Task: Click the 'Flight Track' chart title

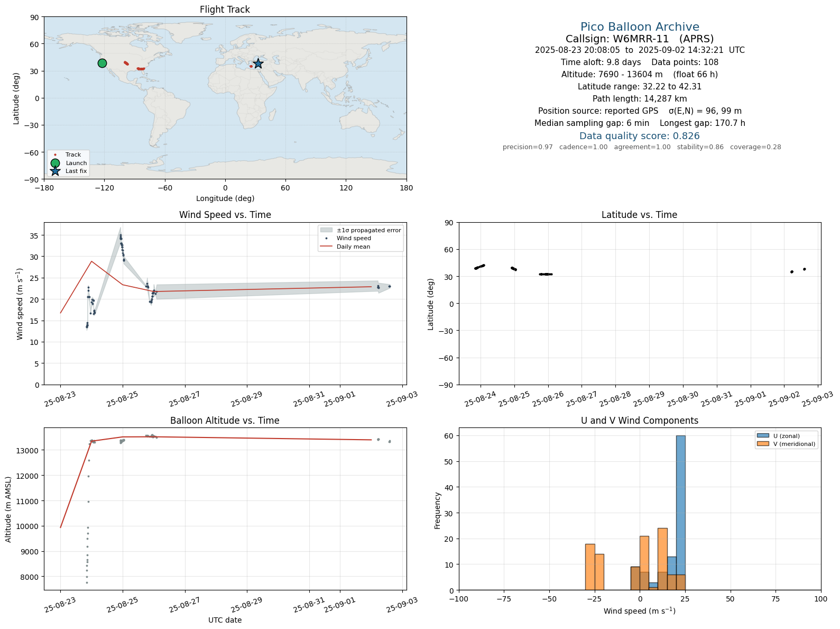Action: coord(225,10)
